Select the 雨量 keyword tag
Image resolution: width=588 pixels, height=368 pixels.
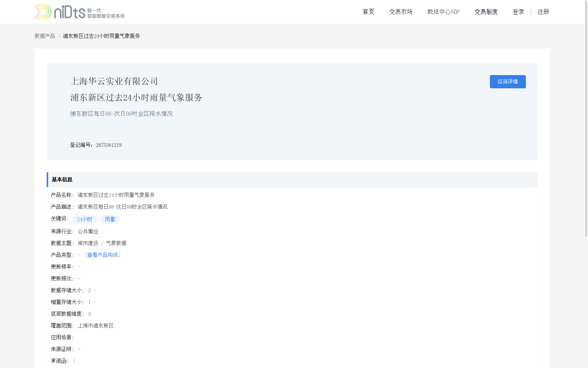pos(110,219)
